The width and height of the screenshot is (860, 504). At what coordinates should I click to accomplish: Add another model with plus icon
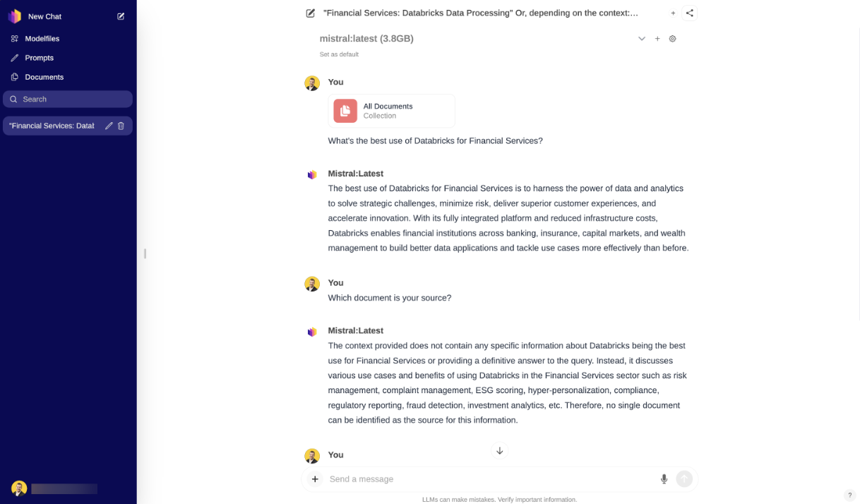tap(657, 39)
